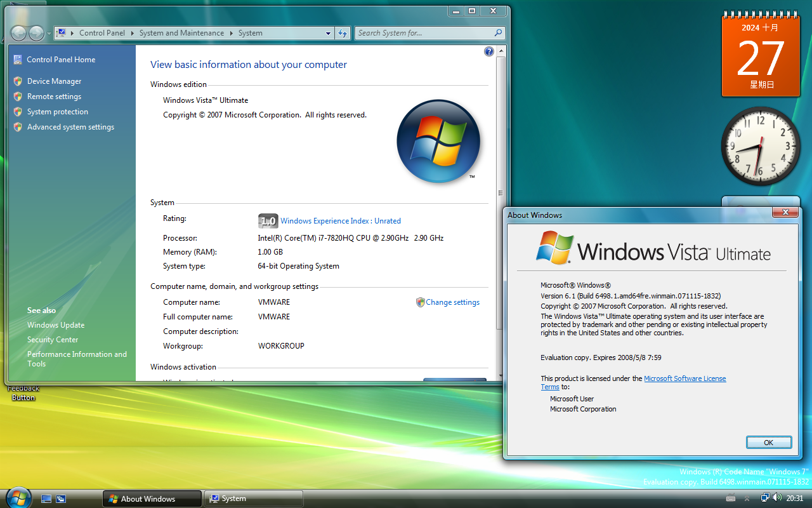Open recent pages dropdown beside navigation arrows
This screenshot has width=812, height=508.
tap(49, 33)
